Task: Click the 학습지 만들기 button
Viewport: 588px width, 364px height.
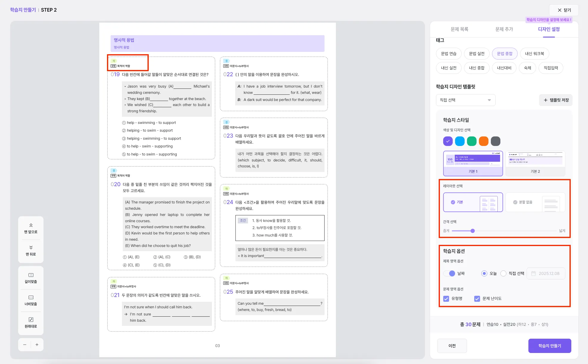Action: 550,346
